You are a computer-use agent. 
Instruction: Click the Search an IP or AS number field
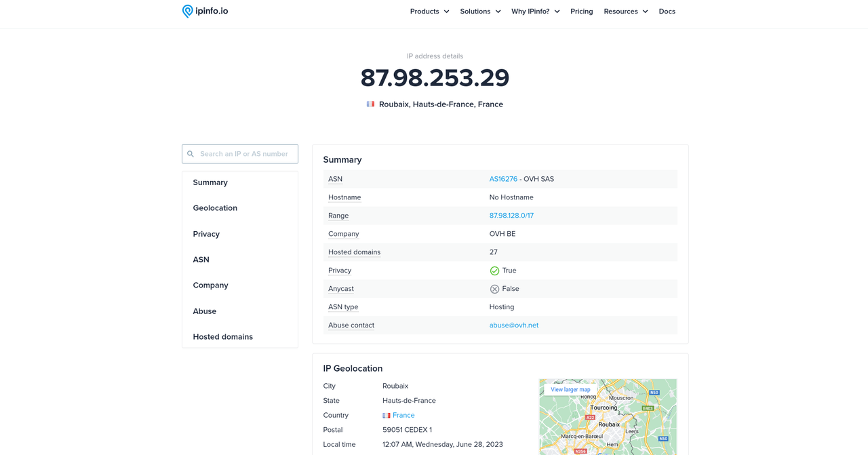[240, 154]
